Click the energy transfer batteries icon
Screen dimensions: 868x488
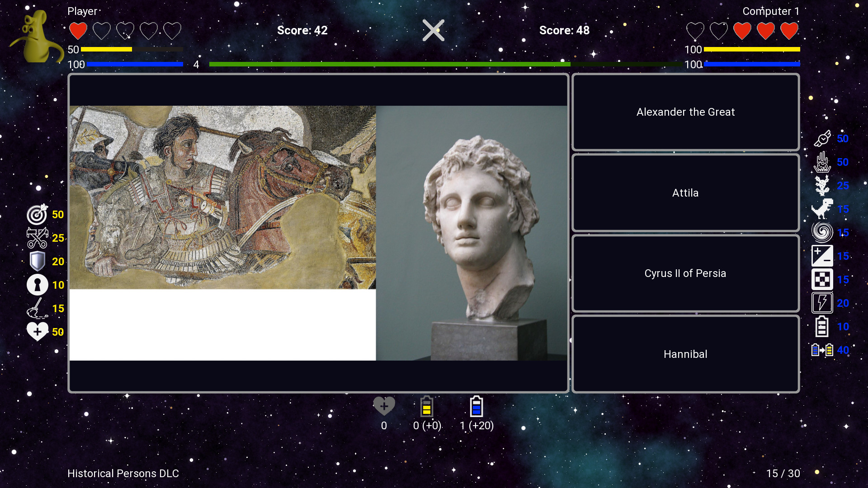pos(822,350)
